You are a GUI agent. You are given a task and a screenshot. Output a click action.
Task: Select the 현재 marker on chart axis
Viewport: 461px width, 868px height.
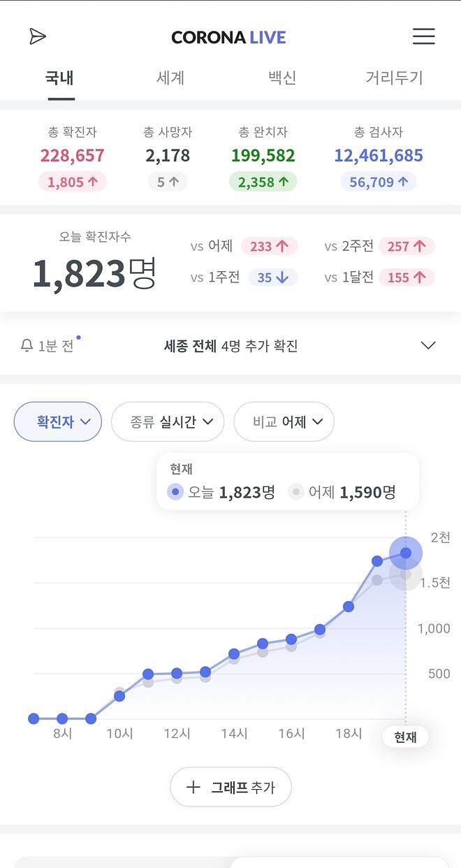click(x=405, y=737)
